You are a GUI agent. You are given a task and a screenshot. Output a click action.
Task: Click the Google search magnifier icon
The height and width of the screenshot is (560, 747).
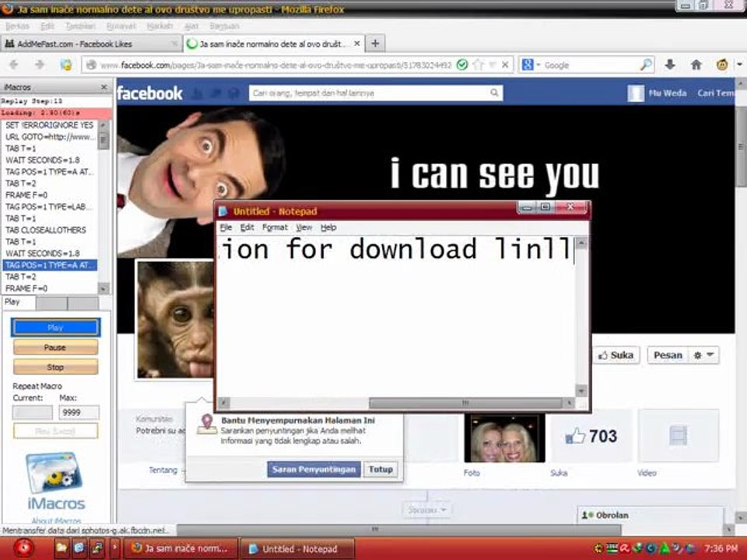646,65
